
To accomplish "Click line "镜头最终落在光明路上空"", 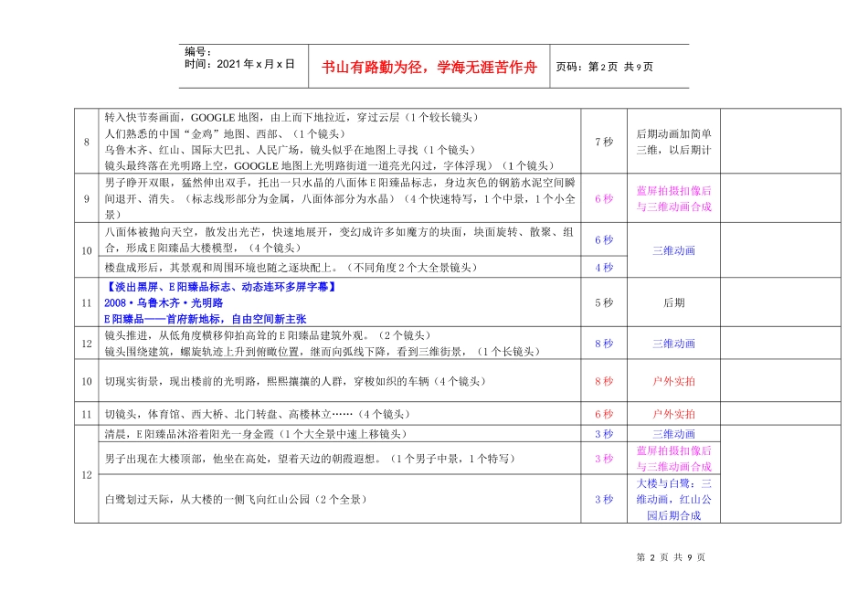I will (329, 165).
